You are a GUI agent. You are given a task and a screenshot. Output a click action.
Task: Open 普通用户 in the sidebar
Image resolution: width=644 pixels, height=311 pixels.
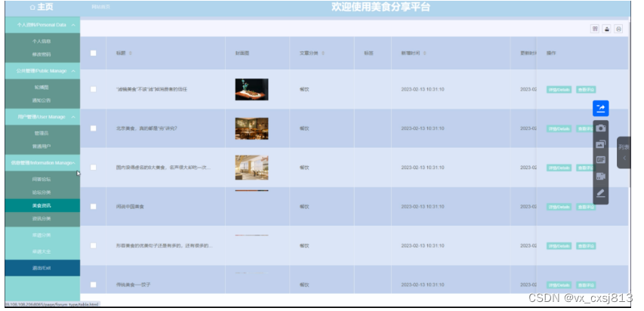click(42, 146)
